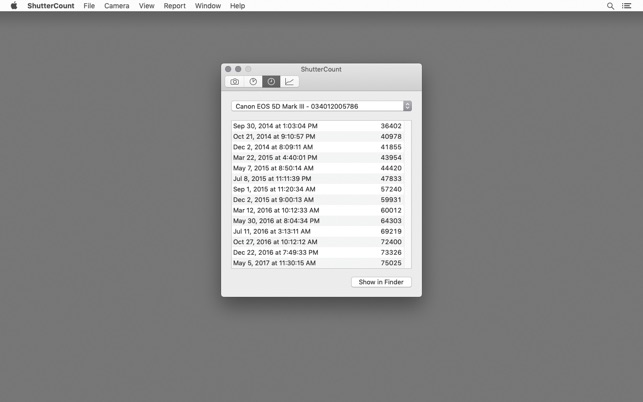The height and width of the screenshot is (402, 643).
Task: Open Spotlight search magnifier icon
Action: [x=610, y=6]
